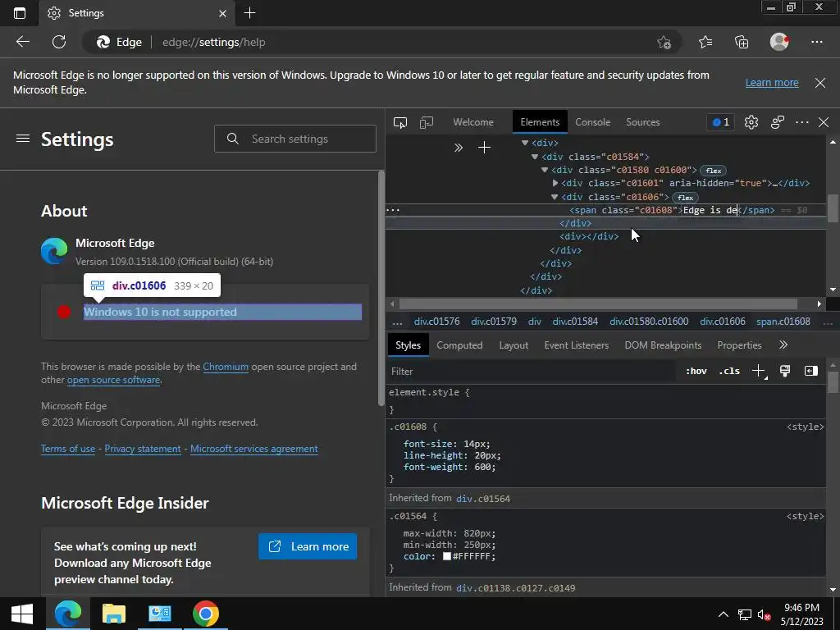Click the tab actions menu icon
840x630 pixels.
tap(20, 13)
